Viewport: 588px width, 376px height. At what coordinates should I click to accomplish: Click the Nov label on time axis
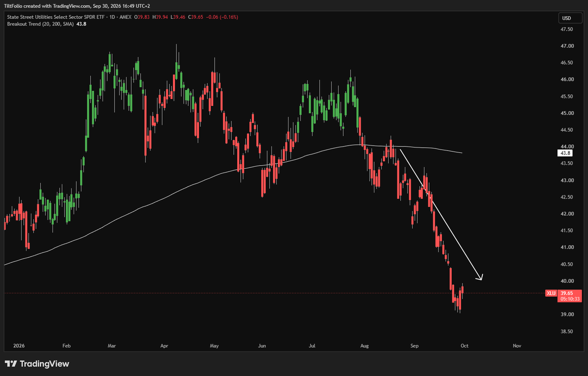pyautogui.click(x=517, y=346)
